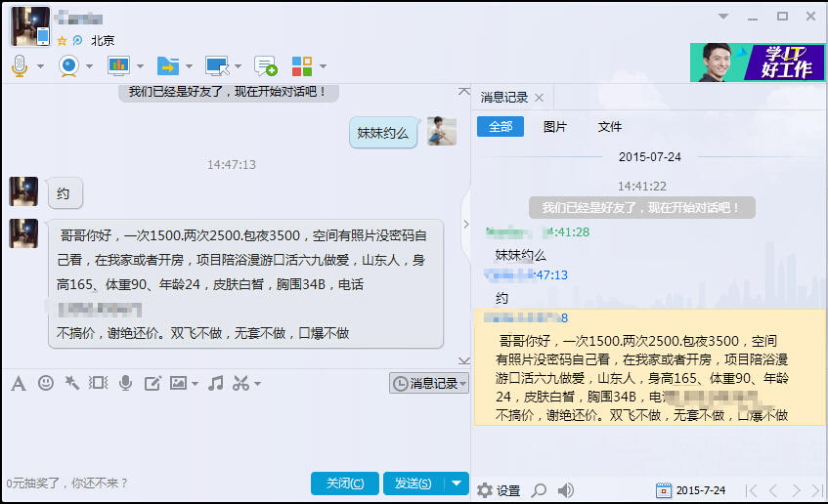The image size is (828, 504).
Task: Open the 2015-7-24 calendar date picker
Action: pos(691,490)
